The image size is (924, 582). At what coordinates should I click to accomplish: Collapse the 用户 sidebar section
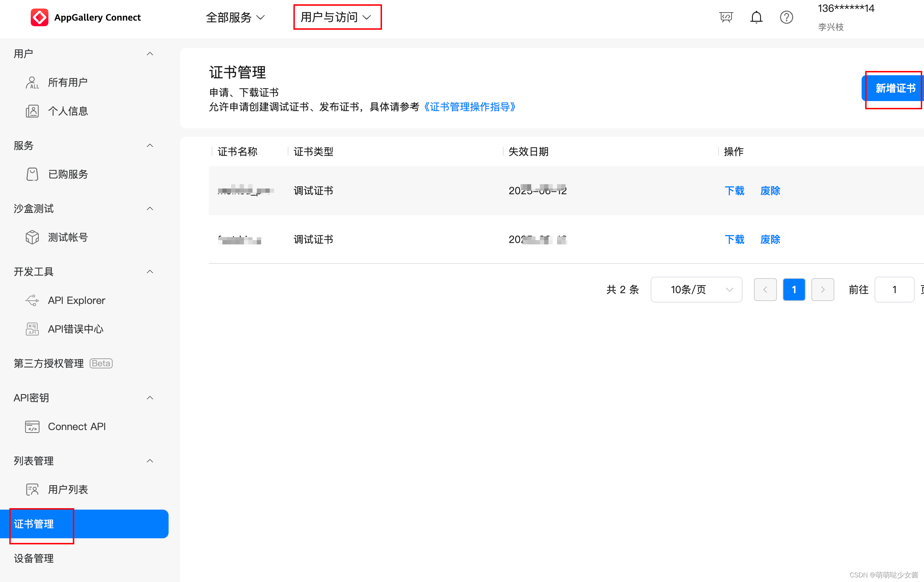click(150, 54)
